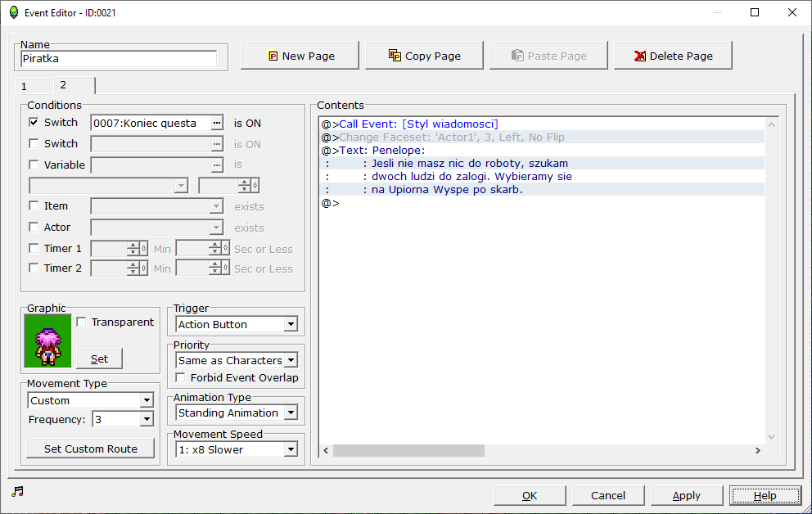The image size is (812, 514).
Task: Click the Apply button
Action: [x=687, y=495]
